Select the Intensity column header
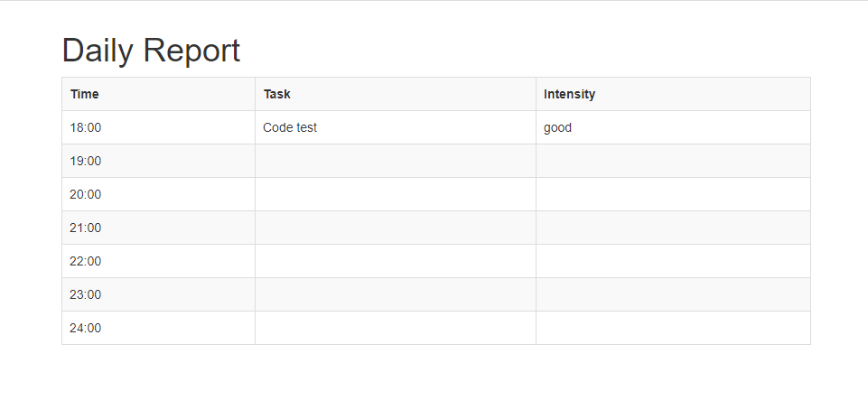The image size is (868, 419). (x=569, y=94)
